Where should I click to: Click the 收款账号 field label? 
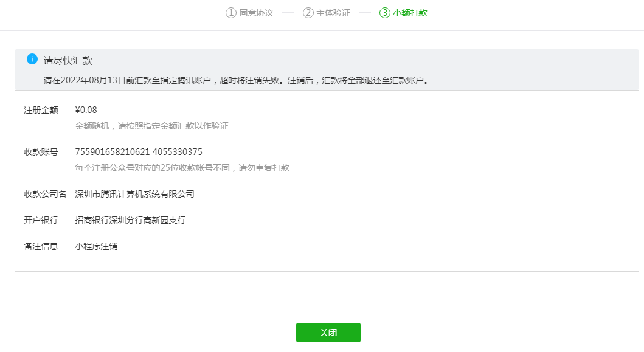click(x=41, y=152)
